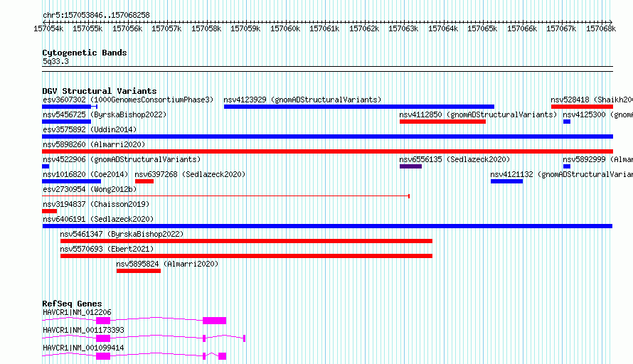Select the nsv1016820 blue bar
The height and width of the screenshot is (364, 633).
click(71, 181)
